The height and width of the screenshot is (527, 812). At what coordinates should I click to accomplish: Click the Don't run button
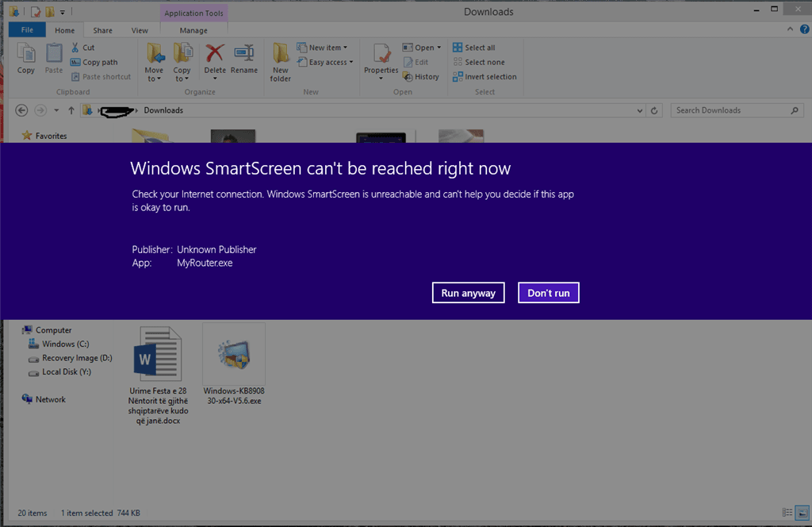(x=549, y=293)
